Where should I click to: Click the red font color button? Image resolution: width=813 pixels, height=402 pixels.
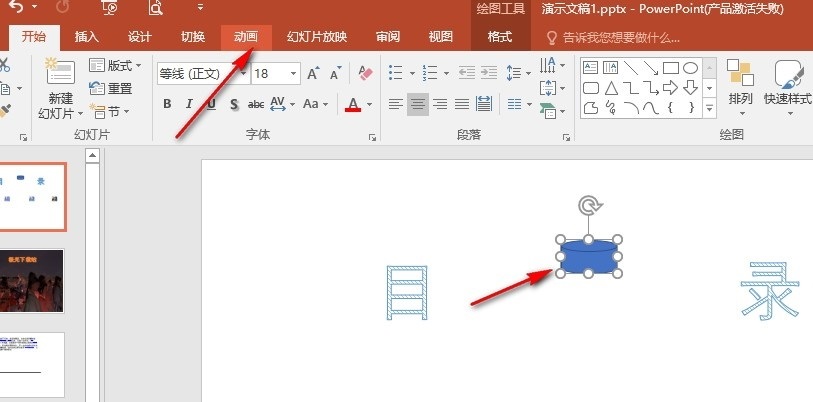pyautogui.click(x=353, y=104)
